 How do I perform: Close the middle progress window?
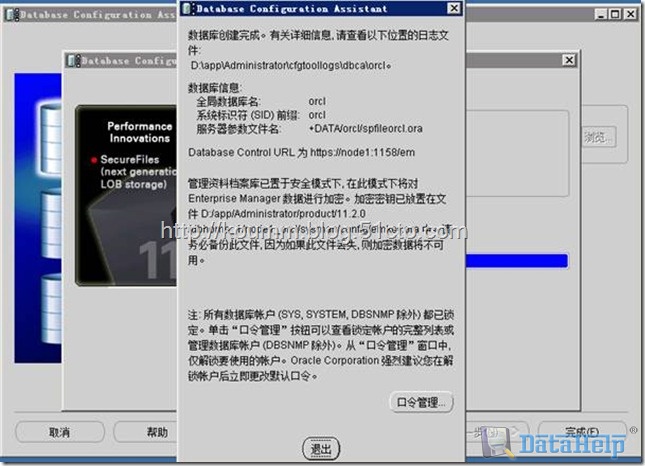click(569, 60)
